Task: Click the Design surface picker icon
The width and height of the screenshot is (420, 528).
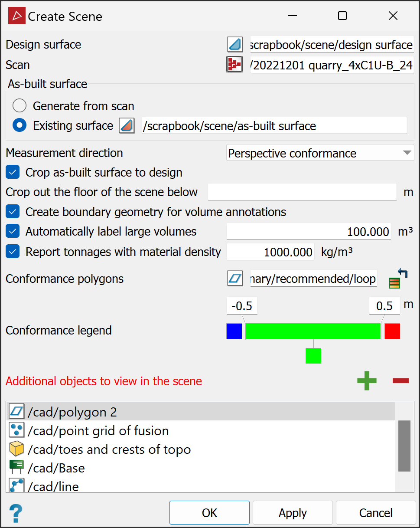Action: tap(234, 45)
